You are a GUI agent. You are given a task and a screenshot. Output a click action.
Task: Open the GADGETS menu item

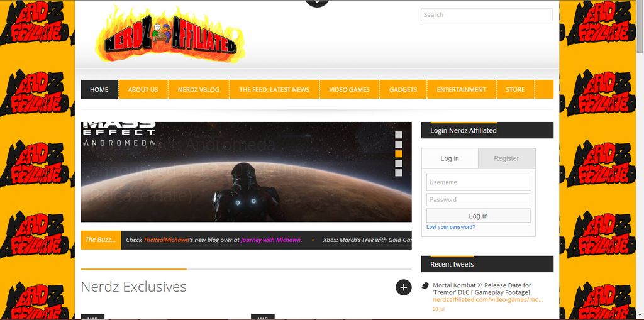click(403, 89)
